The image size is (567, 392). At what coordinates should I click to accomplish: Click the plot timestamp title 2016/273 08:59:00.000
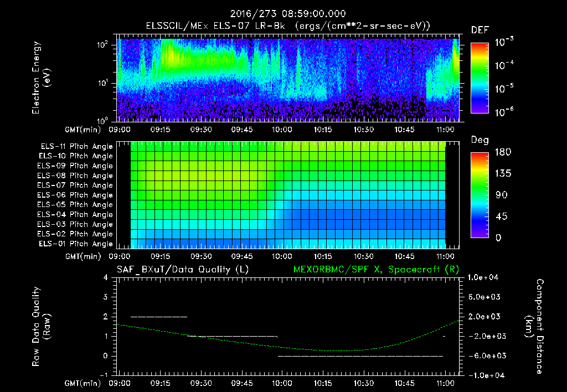(288, 14)
